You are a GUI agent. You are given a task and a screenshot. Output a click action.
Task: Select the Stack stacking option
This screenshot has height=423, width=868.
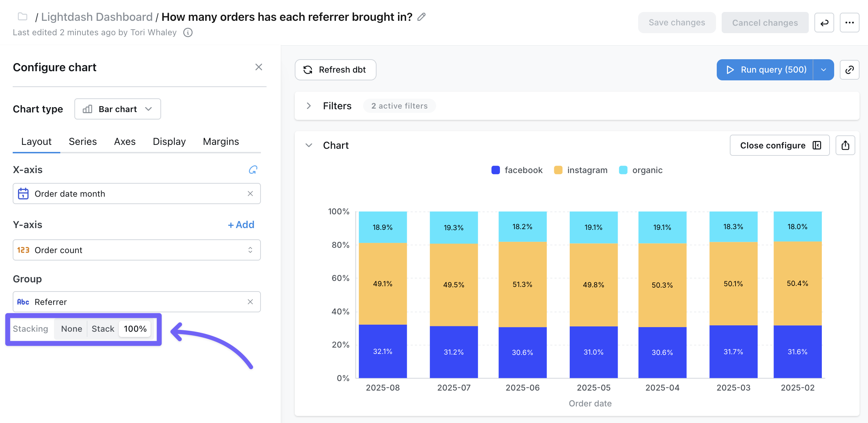103,329
